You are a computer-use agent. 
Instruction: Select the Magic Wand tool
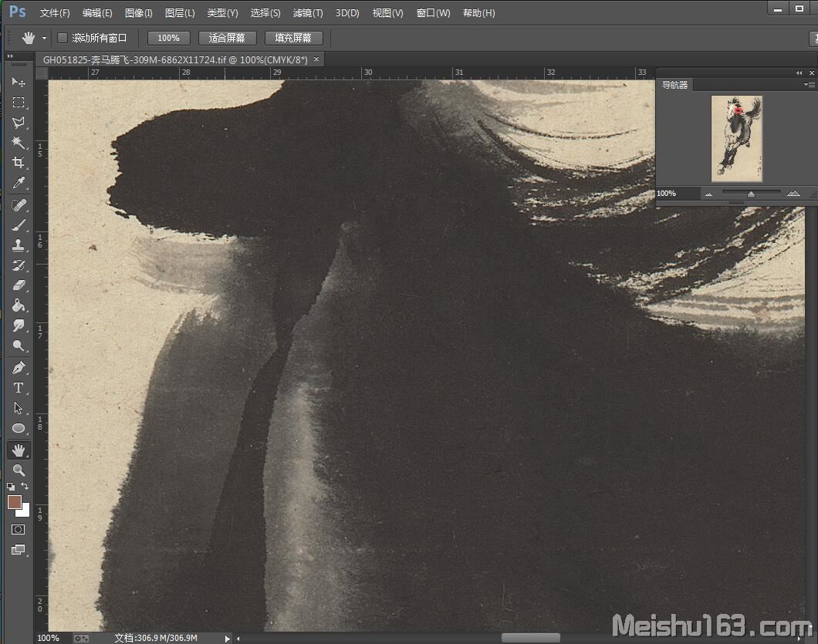[x=19, y=143]
